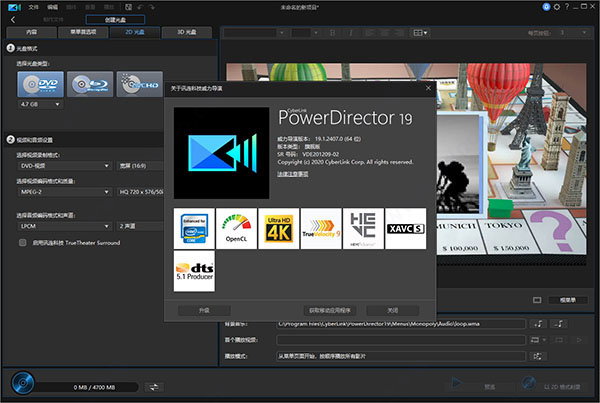
Task: Click the add background music icon
Action: click(538, 324)
